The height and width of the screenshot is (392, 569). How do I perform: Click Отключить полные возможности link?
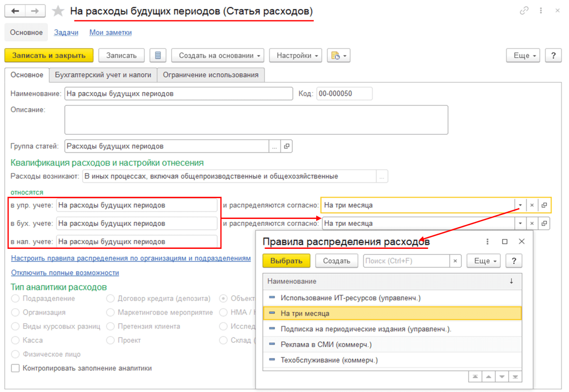(65, 273)
